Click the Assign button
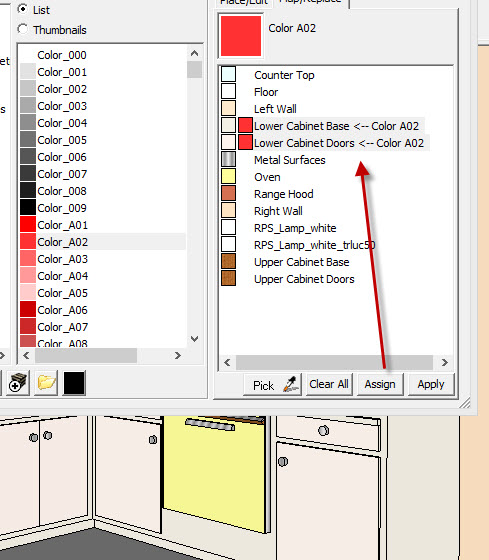Screen dimensions: 489x560 (380, 384)
